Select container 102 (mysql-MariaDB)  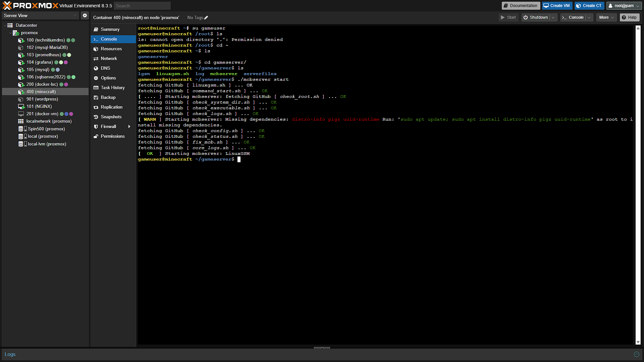tap(47, 48)
